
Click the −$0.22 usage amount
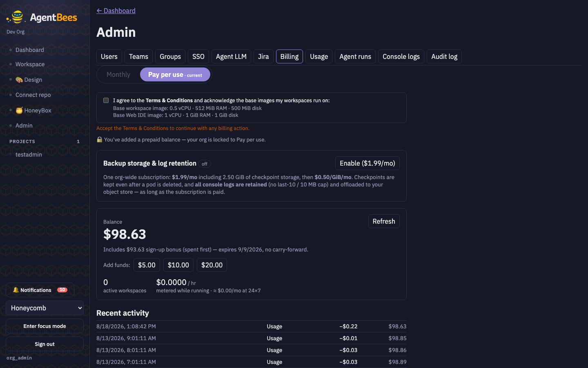[348, 326]
